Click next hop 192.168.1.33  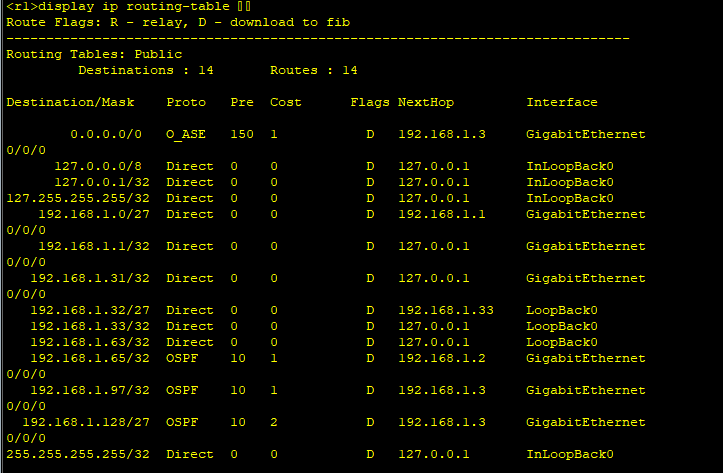[x=446, y=310]
